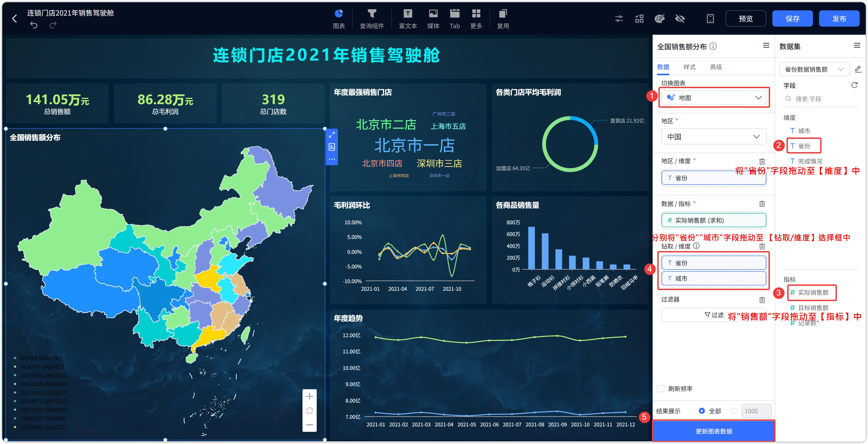Select the 完成情况 dimension field
Viewport: 868px width, 444px height.
(x=806, y=161)
